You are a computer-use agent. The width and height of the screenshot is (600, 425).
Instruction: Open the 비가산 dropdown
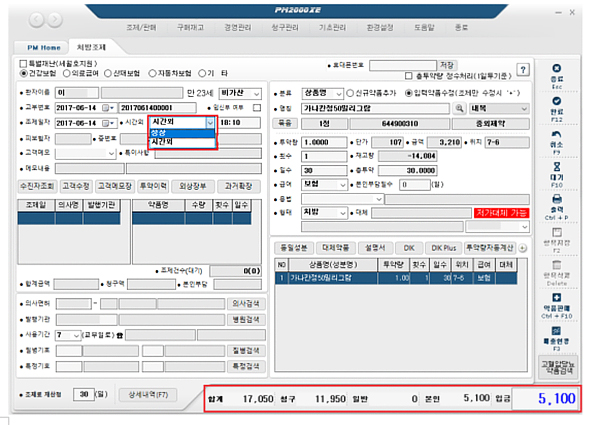click(x=240, y=93)
